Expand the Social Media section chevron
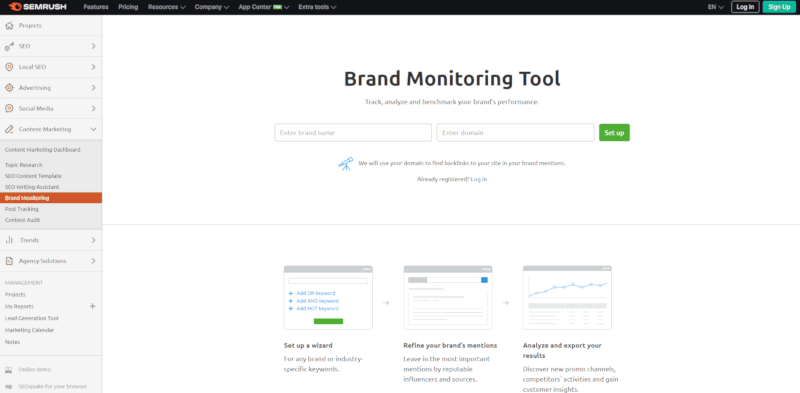Image resolution: width=800 pixels, height=393 pixels. [x=93, y=108]
